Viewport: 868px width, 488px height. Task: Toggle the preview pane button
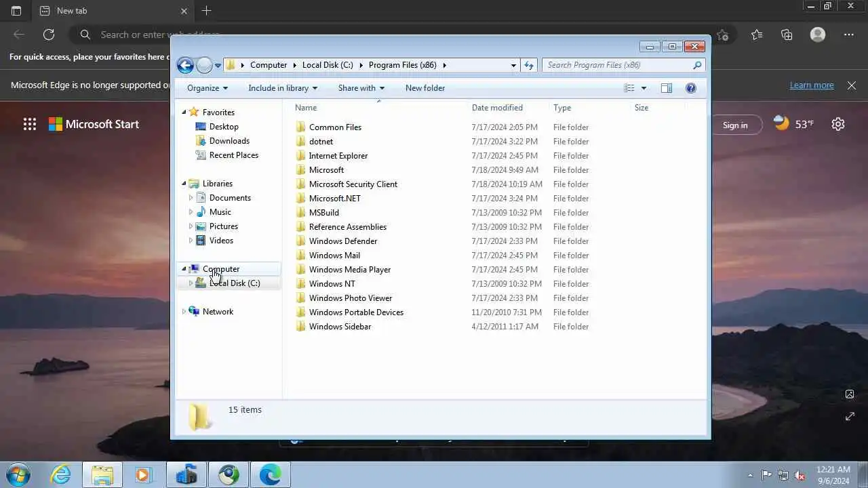tap(667, 88)
